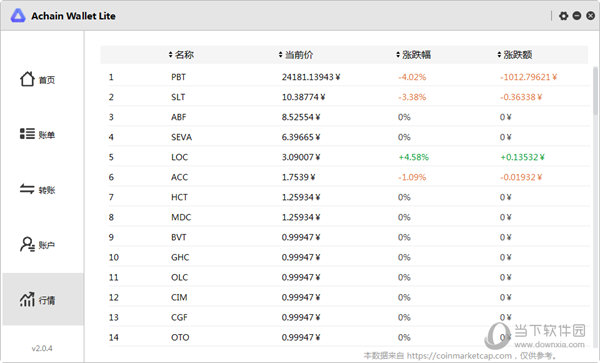600x363 pixels.
Task: Click change amount -0.36338 ¥
Action: coord(521,97)
